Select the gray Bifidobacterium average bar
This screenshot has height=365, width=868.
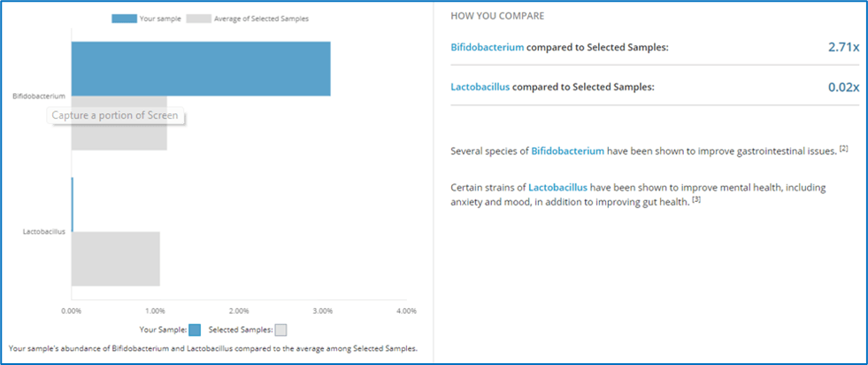coord(119,136)
